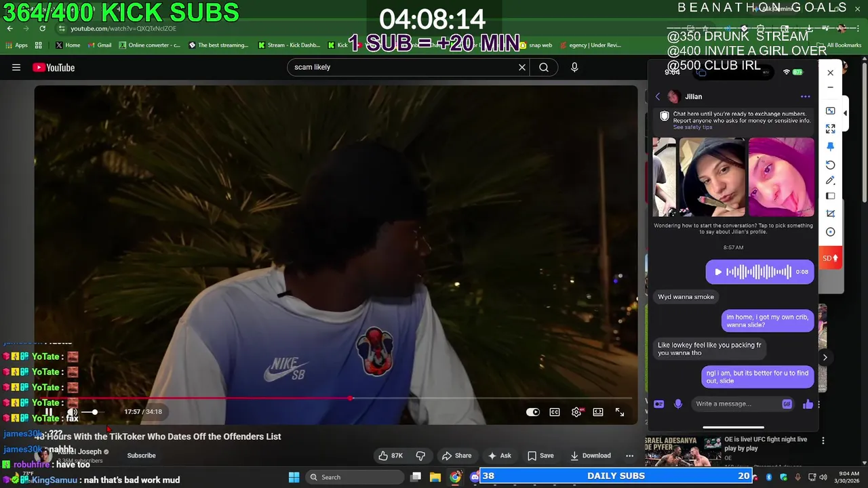Viewport: 868px width, 488px height.
Task: Open the Apps bookmarks shortcut
Action: click(16, 45)
